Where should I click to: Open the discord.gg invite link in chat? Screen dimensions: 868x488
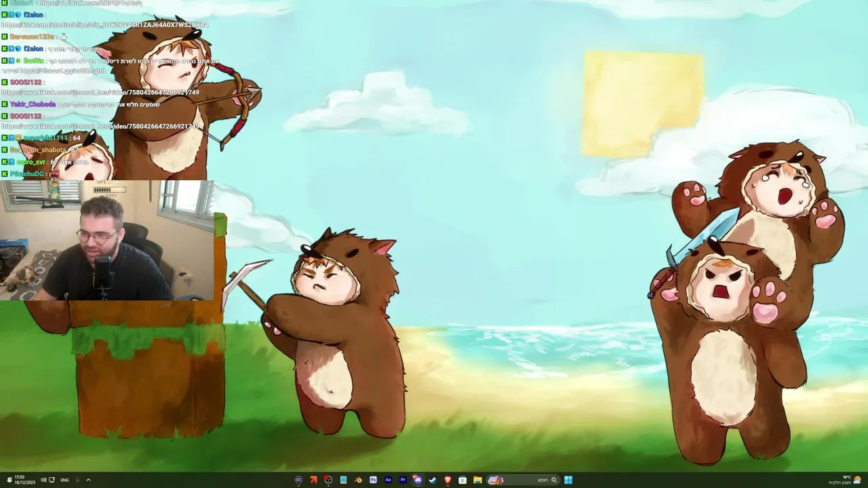click(x=62, y=70)
